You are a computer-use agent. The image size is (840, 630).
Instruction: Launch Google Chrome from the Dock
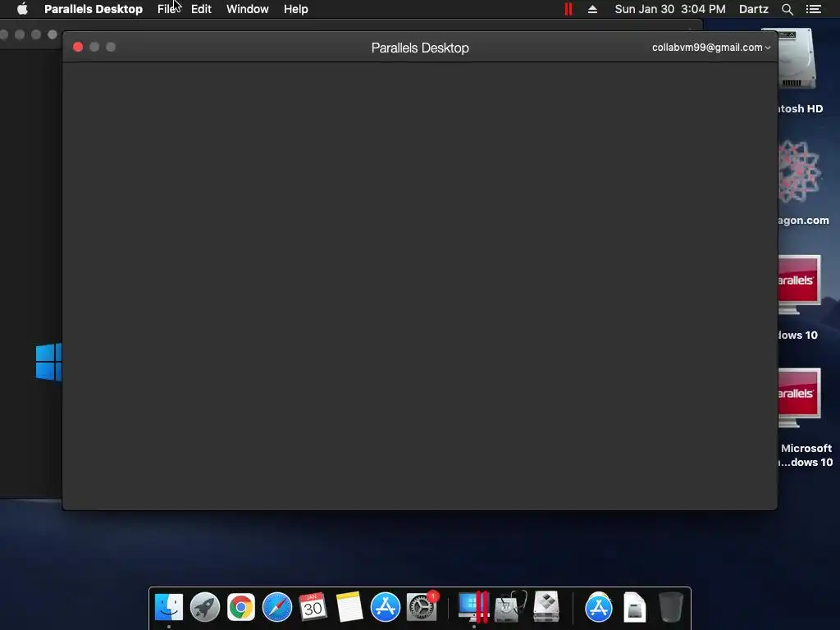click(x=241, y=607)
